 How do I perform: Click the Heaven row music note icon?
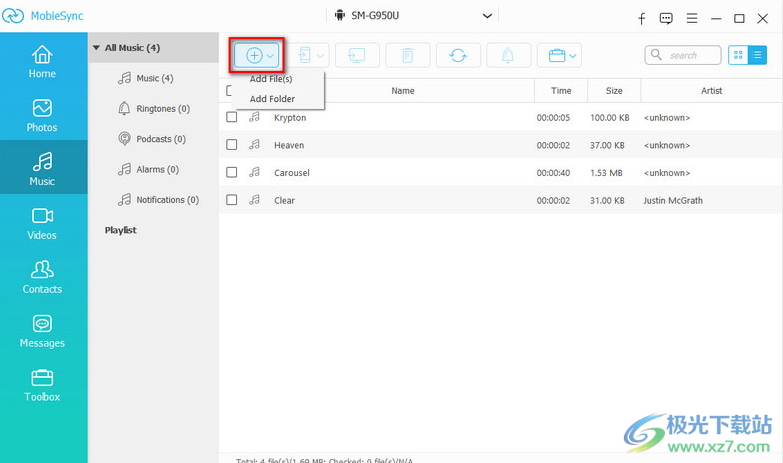[x=255, y=144]
